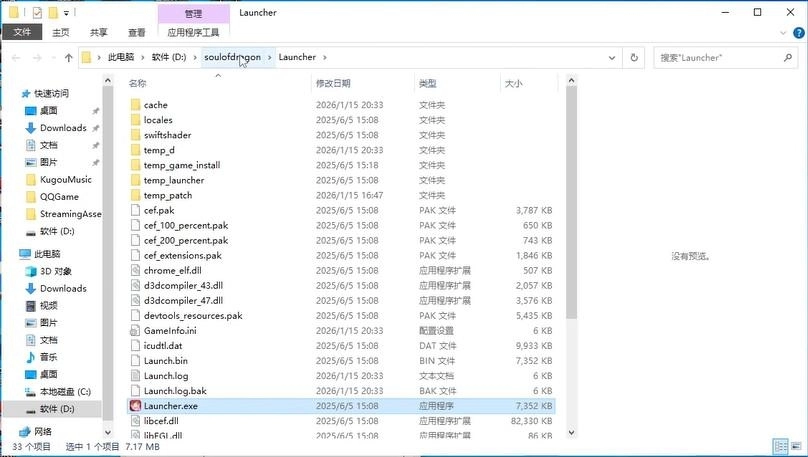Switch to the 共享 ribbon tab

pos(98,32)
